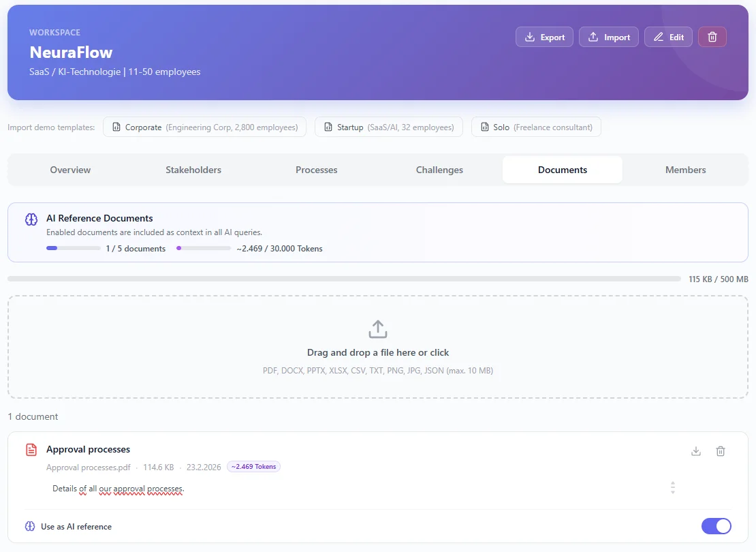Click the Edit workspace button
Image resolution: width=756 pixels, height=552 pixels.
668,37
